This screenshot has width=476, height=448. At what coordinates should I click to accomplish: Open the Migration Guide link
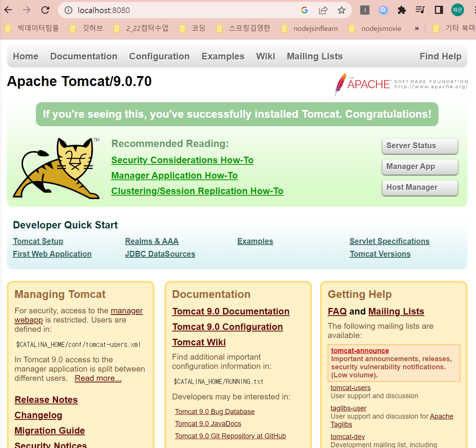[50, 431]
